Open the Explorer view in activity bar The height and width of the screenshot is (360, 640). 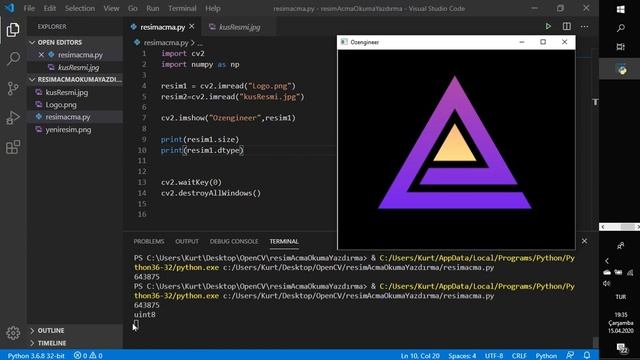click(x=13, y=30)
